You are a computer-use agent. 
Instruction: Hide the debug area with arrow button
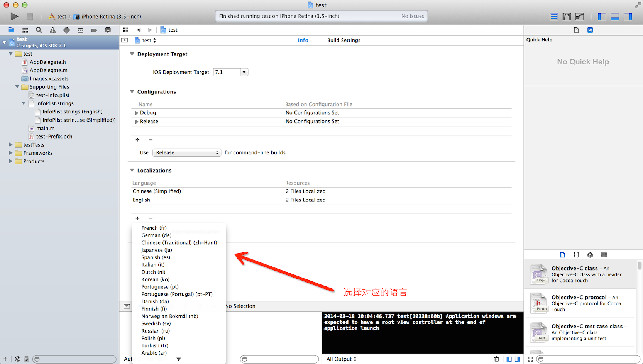click(x=127, y=306)
